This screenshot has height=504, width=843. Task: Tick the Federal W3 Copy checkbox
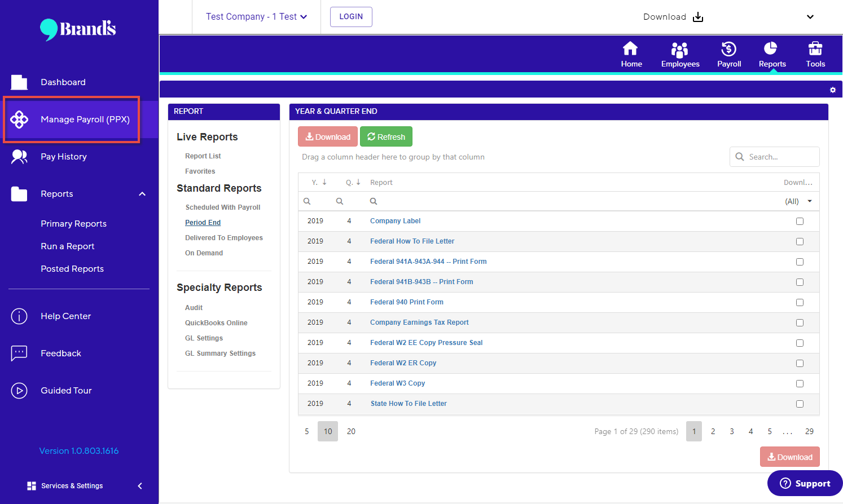tap(800, 383)
